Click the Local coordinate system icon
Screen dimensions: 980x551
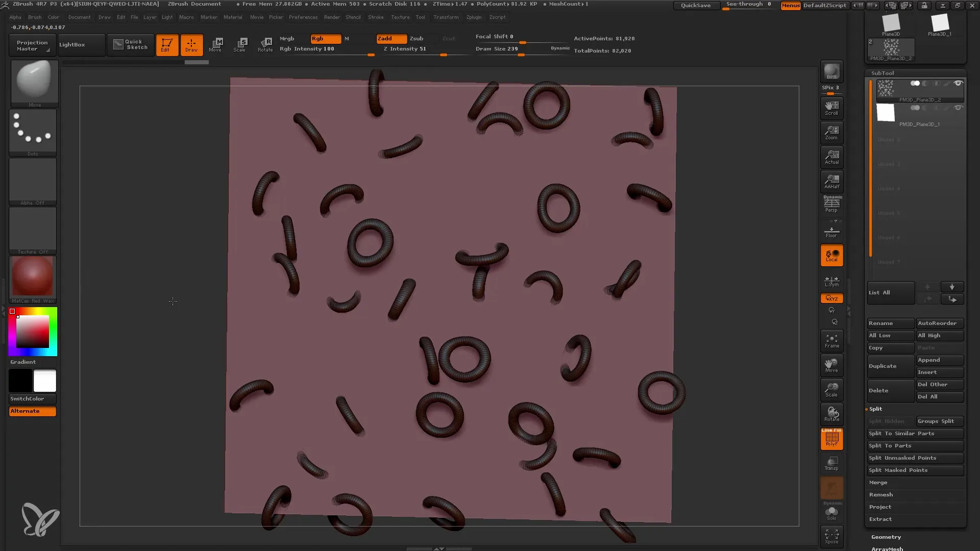[x=832, y=256]
